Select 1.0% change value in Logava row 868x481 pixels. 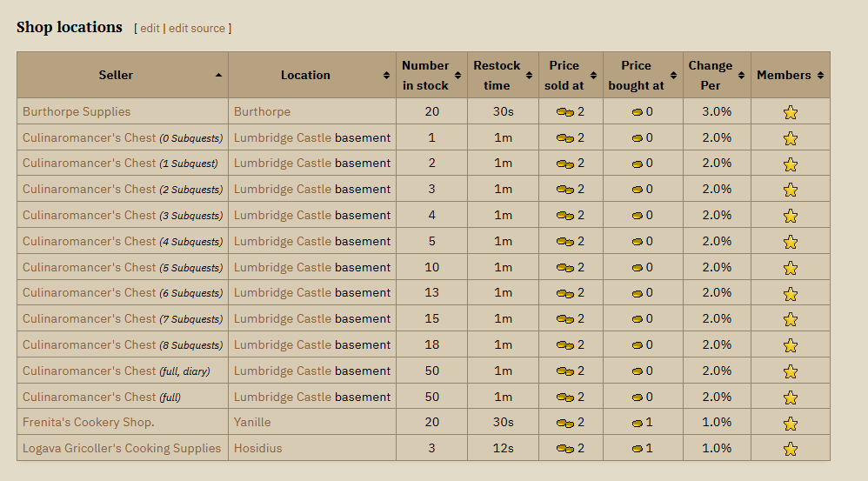[x=717, y=448]
